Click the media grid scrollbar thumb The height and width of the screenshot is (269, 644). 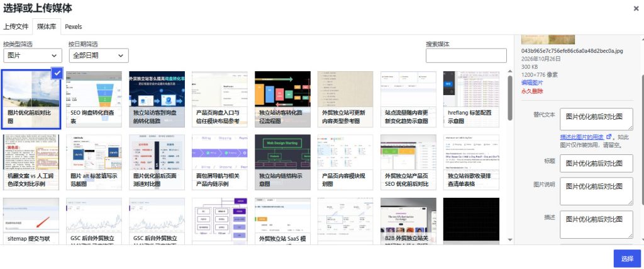[x=510, y=98]
